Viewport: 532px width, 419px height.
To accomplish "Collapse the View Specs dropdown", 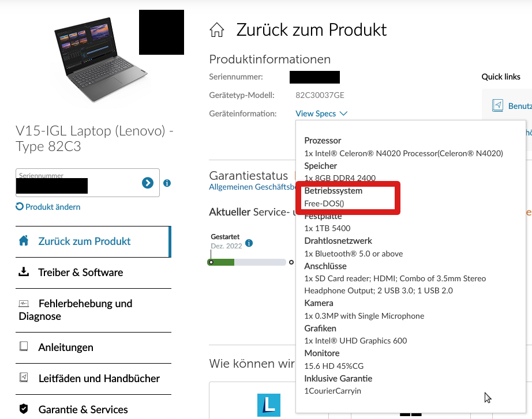I will 321,114.
